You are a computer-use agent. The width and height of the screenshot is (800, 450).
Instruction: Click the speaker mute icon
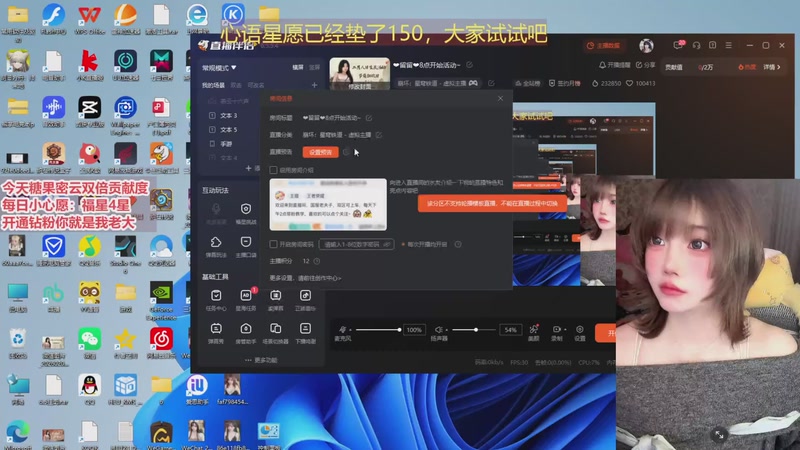[438, 330]
